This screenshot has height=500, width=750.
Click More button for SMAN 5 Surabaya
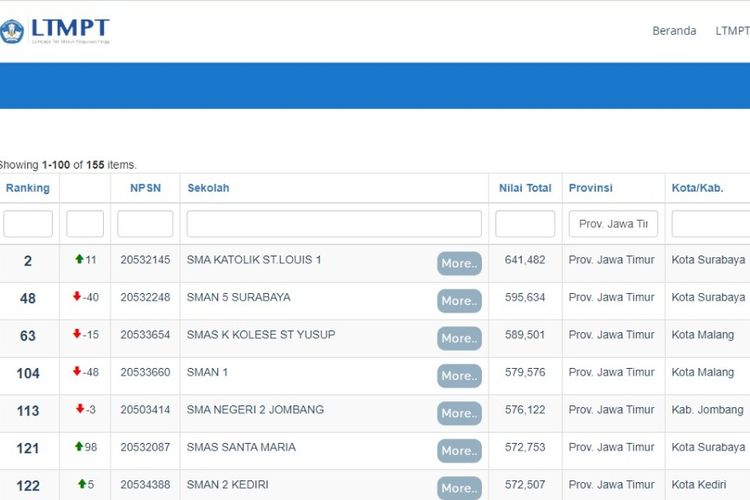pyautogui.click(x=459, y=301)
